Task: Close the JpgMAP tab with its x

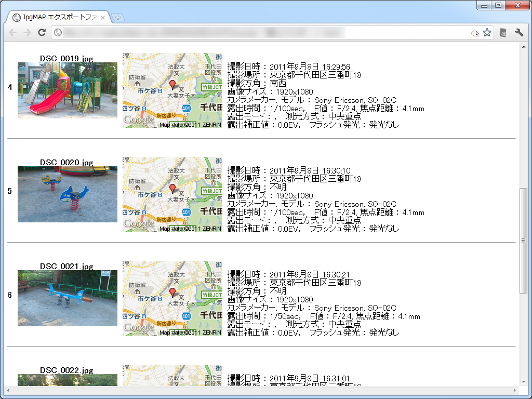Action: 103,17
